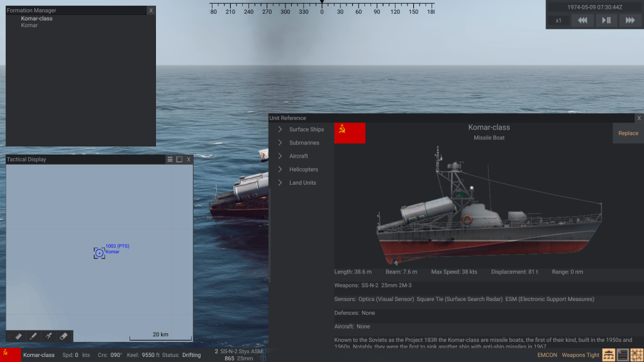Speed up time compression with fast-forward
Viewport: 644px width, 362px height.
(629, 20)
